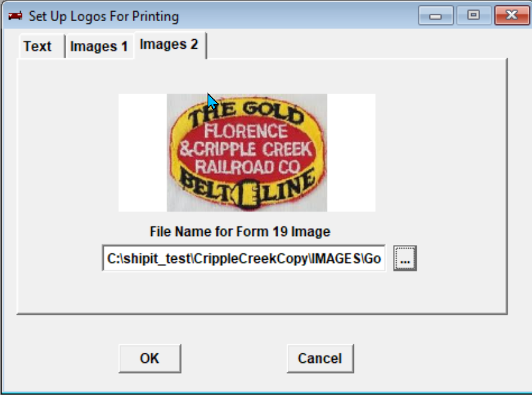Click the File Name for Form 19 Image label
This screenshot has height=395, width=532.
tap(240, 231)
